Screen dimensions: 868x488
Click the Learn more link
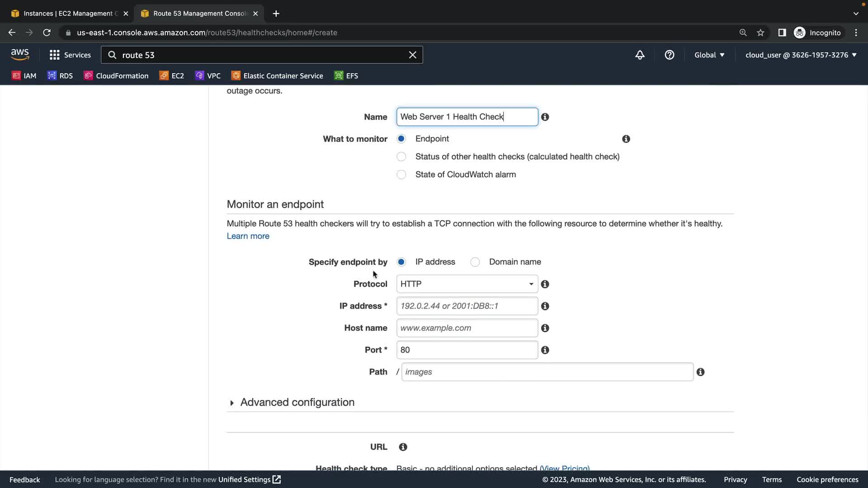[248, 236]
